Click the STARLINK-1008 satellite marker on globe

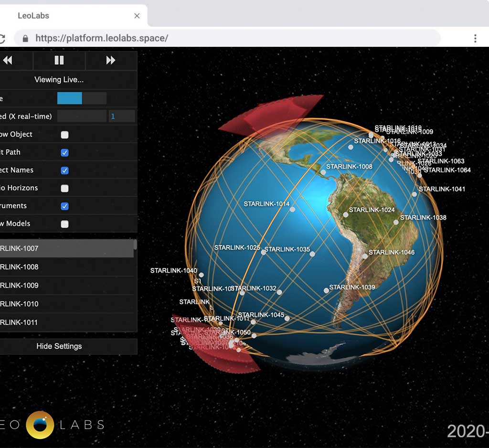(x=323, y=172)
